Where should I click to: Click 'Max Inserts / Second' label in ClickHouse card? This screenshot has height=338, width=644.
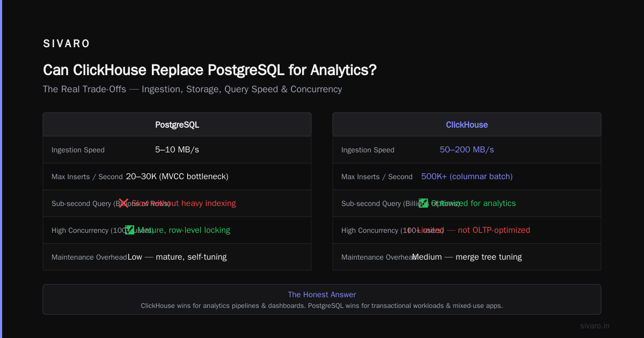coord(377,177)
